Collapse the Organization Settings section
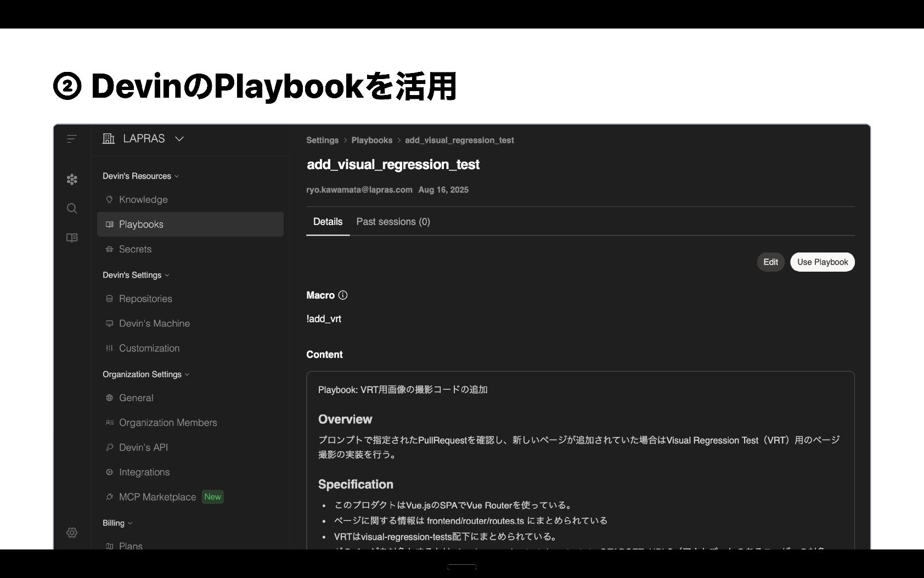The height and width of the screenshot is (578, 924). tap(146, 374)
